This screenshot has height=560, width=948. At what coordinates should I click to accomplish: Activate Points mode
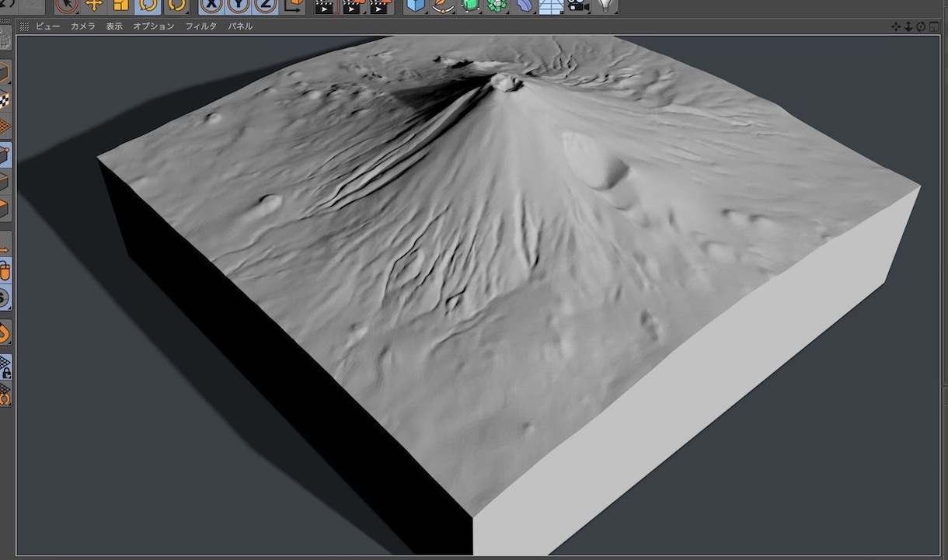click(x=5, y=155)
